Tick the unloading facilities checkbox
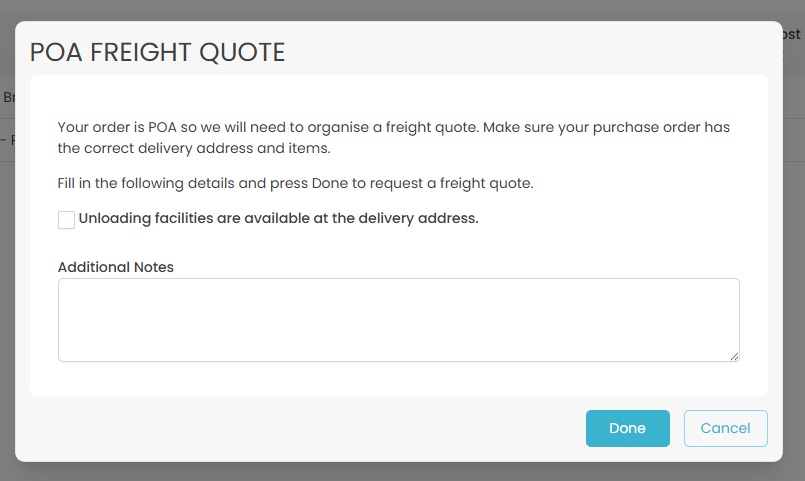This screenshot has height=481, width=805. 67,220
